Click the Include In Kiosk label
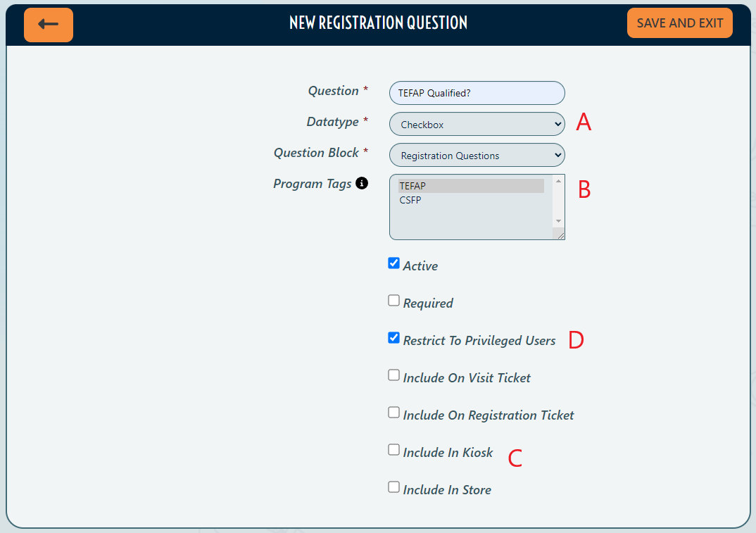 448,453
